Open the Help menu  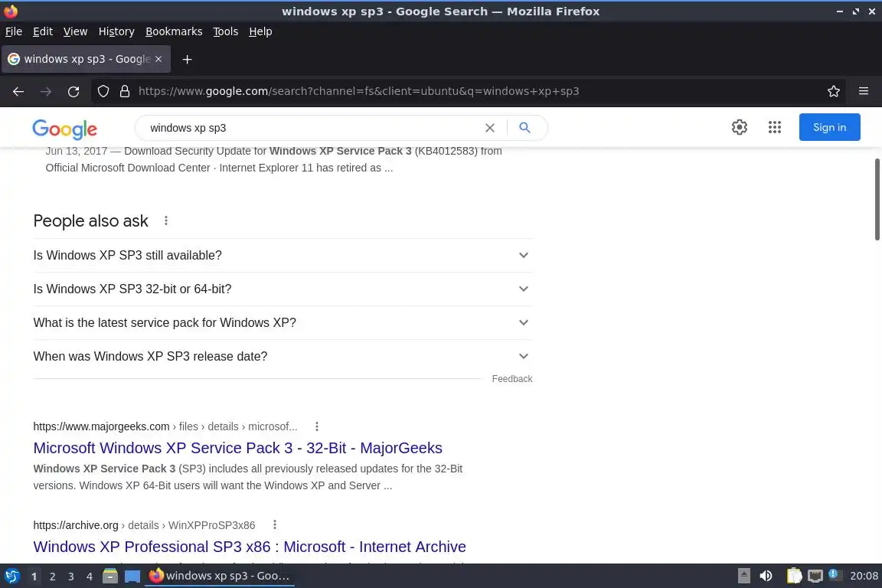click(260, 31)
